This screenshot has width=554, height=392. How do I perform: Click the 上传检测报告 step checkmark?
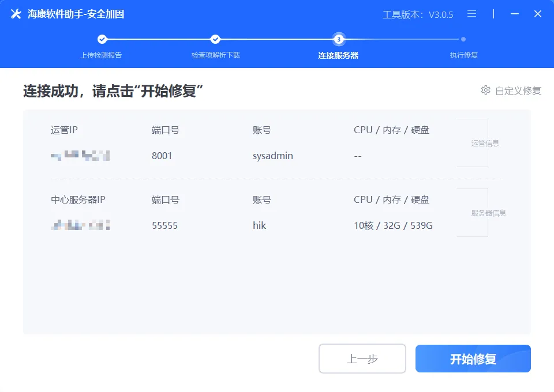[102, 39]
